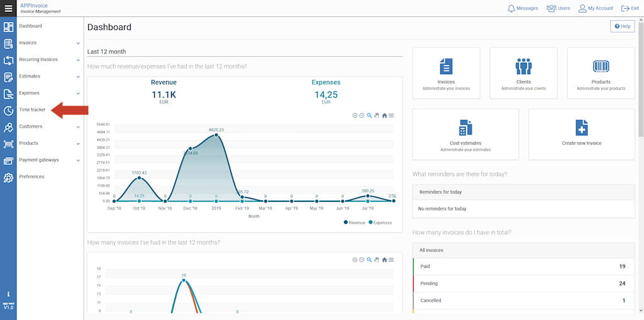Viewport: 644px width, 320px height.
Task: Click the info icon at sidebar bottom
Action: pyautogui.click(x=8, y=294)
